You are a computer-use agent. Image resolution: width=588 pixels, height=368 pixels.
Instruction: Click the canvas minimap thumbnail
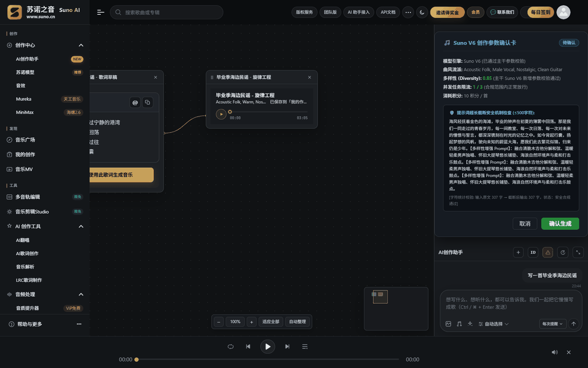point(396,309)
